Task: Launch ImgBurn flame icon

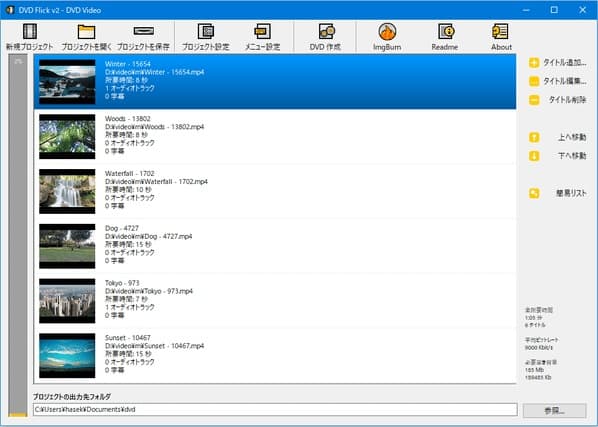Action: coord(387,31)
